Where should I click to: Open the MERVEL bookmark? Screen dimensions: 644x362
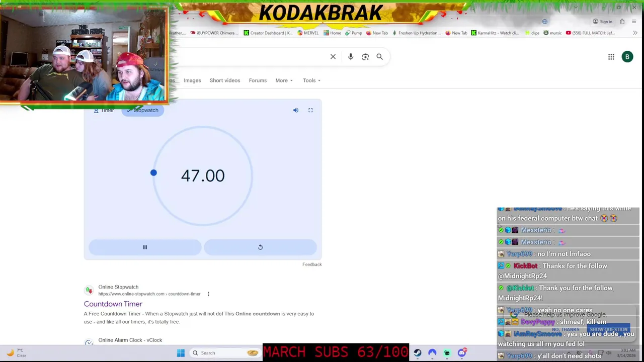coord(308,33)
